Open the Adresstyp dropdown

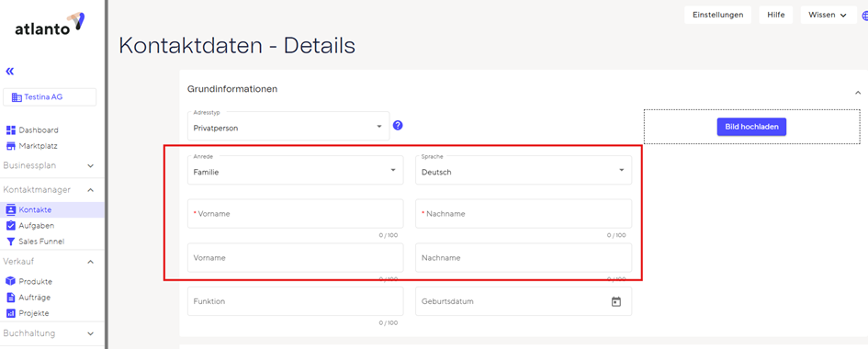point(288,126)
